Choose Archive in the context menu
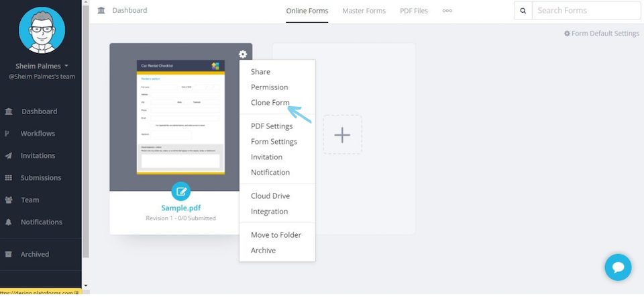This screenshot has width=644, height=297. point(263,250)
